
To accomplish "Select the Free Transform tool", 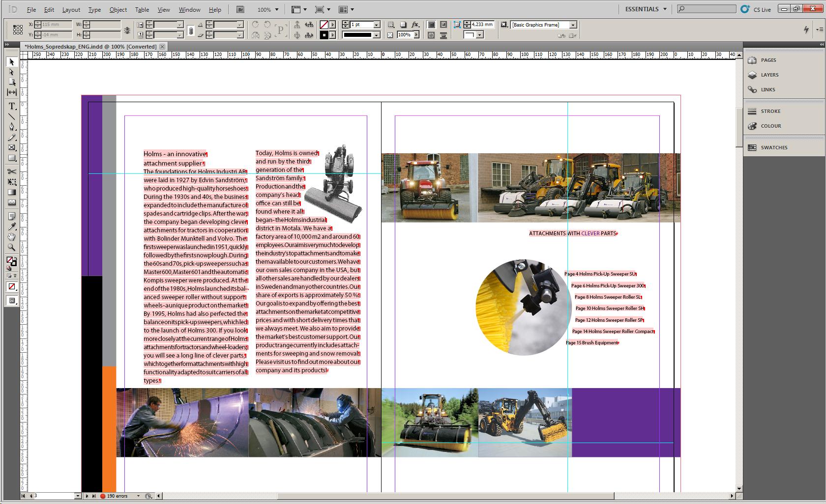I will point(12,182).
